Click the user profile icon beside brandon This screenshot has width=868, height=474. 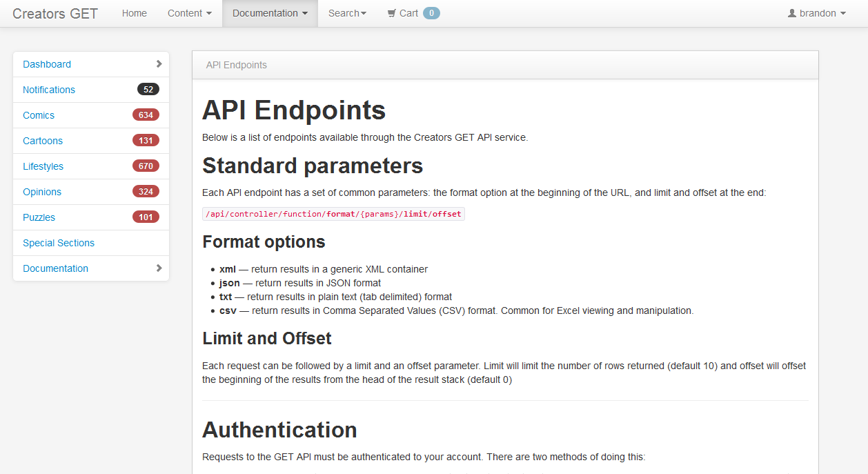[792, 13]
